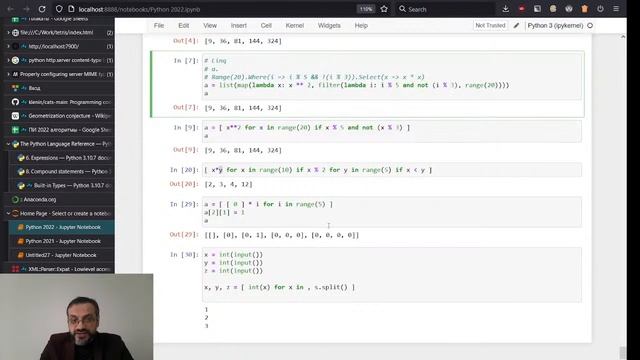The height and width of the screenshot is (360, 640).
Task: Click the code cell In [9] list comprehension
Action: pos(392,131)
